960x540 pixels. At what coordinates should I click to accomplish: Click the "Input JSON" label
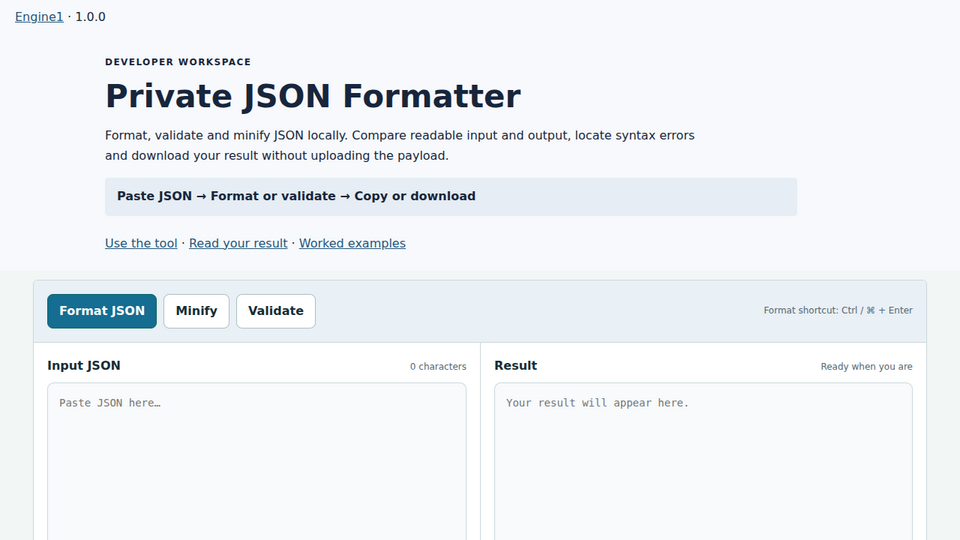coord(84,366)
